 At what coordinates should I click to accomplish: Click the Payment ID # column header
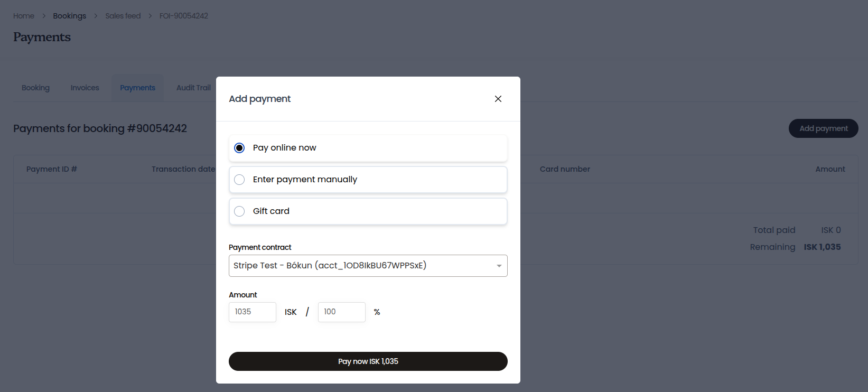pos(52,169)
